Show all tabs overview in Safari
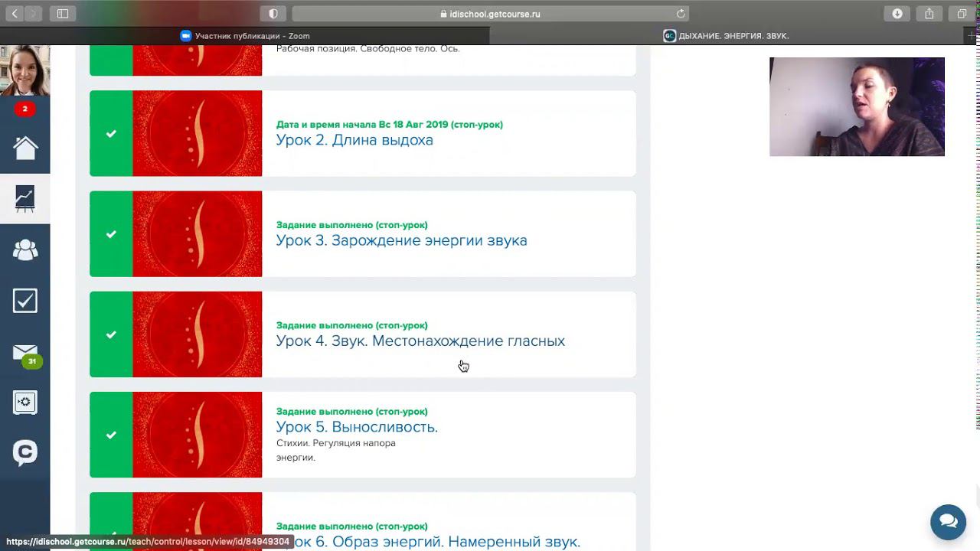 point(962,14)
